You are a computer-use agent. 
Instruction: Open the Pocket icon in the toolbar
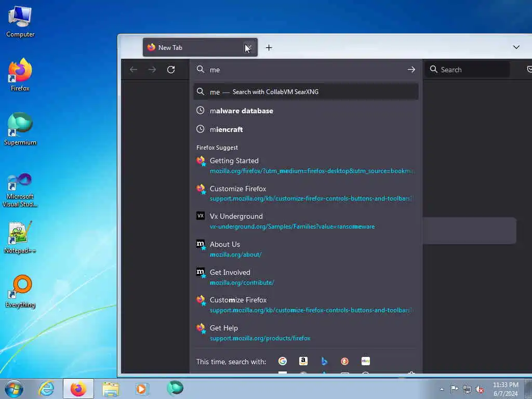(x=529, y=70)
